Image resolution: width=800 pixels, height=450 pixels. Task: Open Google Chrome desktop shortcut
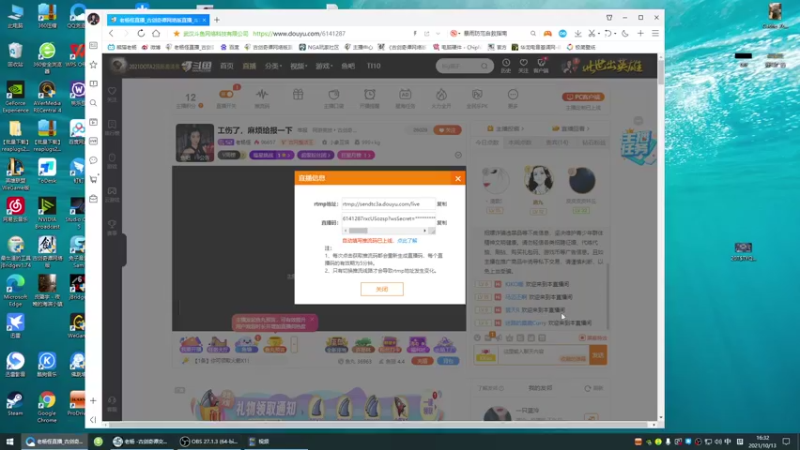46,407
